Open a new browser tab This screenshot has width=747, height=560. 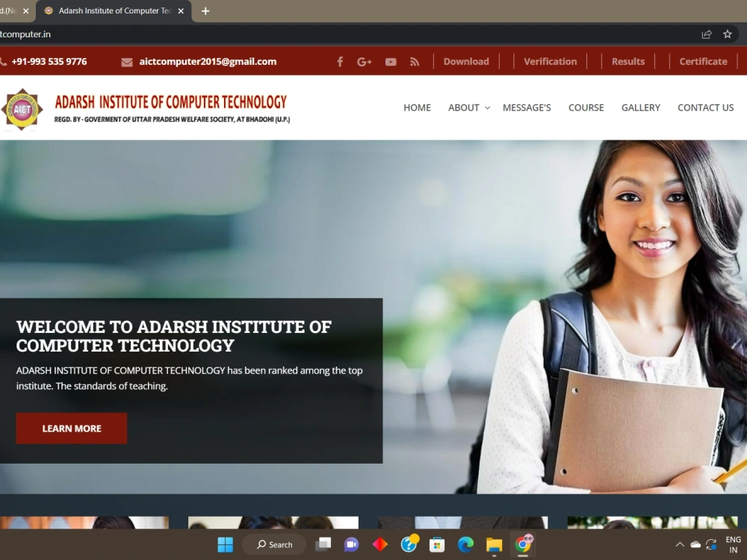[205, 11]
